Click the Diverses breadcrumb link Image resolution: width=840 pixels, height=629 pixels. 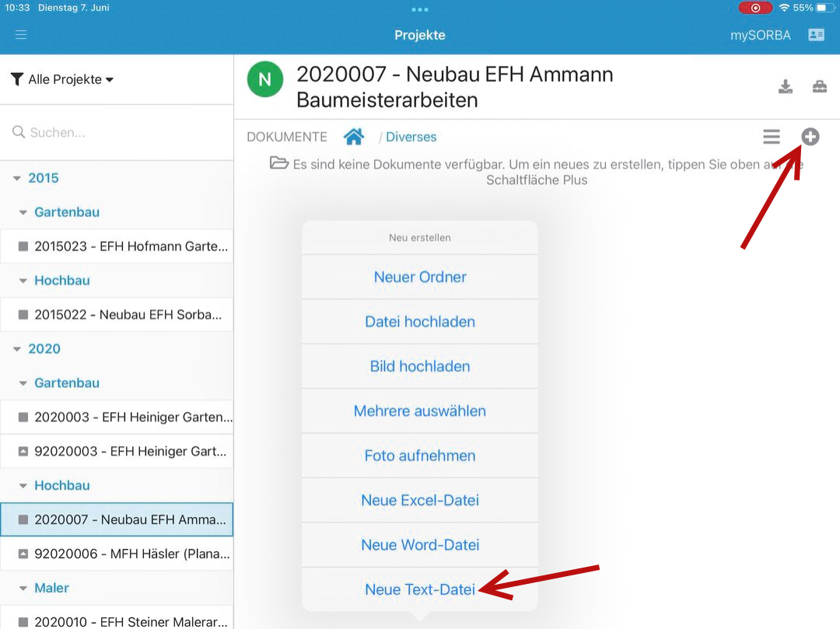pos(411,137)
